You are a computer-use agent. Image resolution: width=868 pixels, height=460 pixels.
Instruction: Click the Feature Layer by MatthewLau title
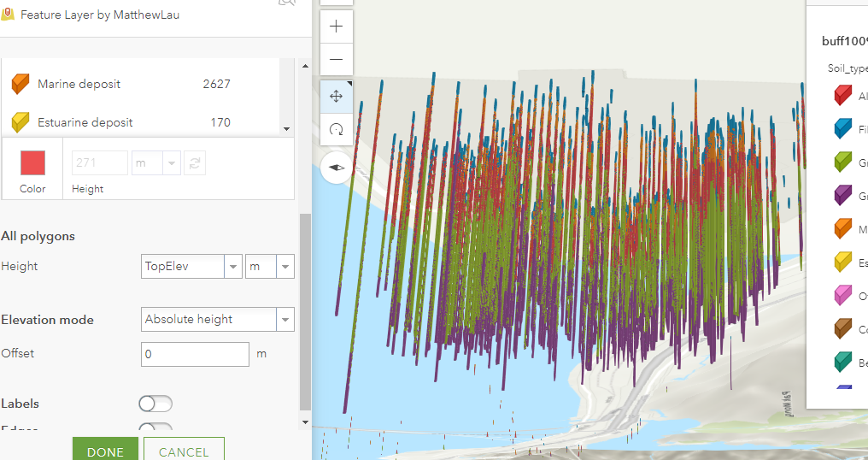[x=100, y=15]
